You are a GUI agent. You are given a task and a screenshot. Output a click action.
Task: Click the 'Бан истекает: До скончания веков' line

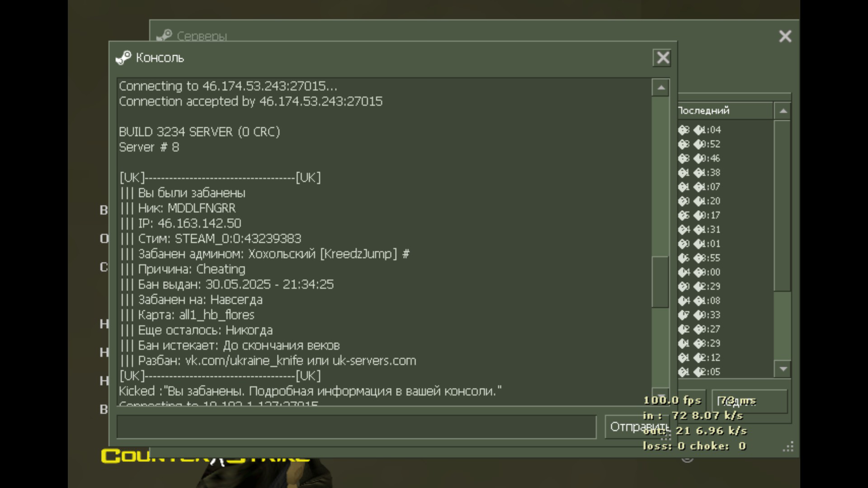[x=230, y=346]
